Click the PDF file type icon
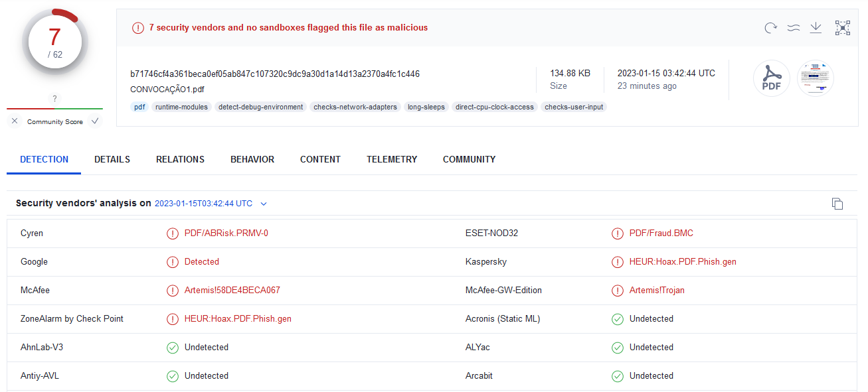The height and width of the screenshot is (392, 868). point(771,78)
